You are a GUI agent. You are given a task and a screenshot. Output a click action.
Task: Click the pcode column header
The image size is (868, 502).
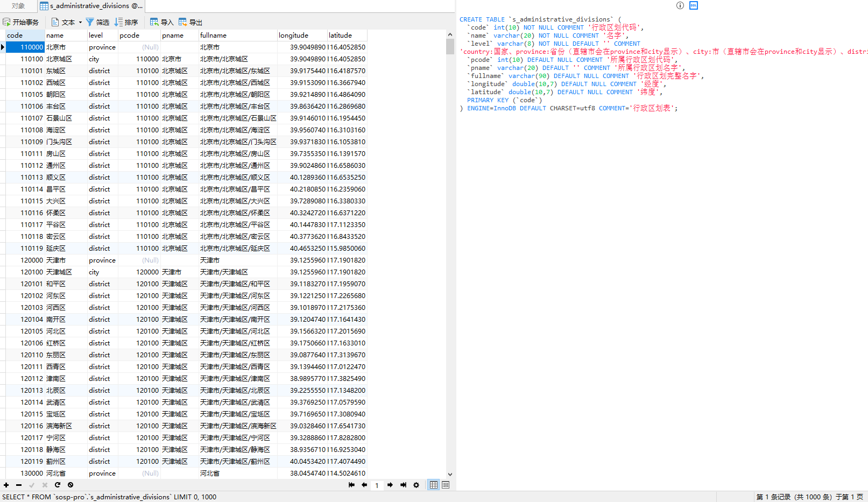139,36
